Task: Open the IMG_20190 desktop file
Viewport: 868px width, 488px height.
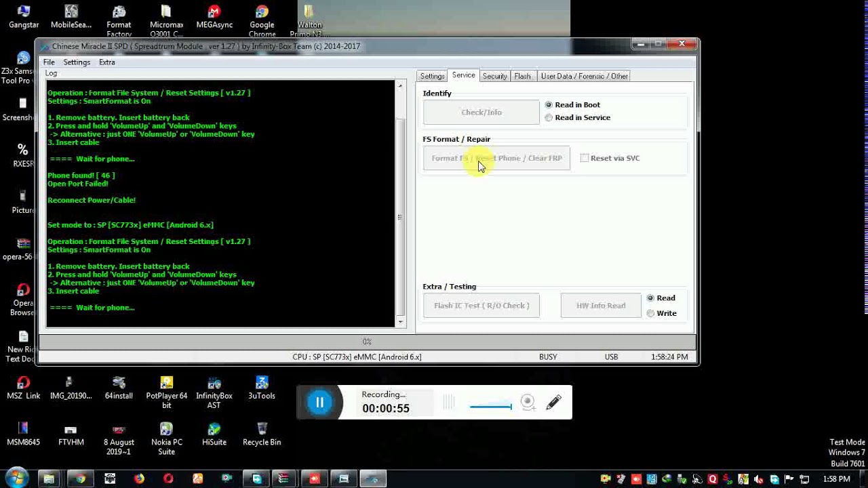Action: click(71, 388)
